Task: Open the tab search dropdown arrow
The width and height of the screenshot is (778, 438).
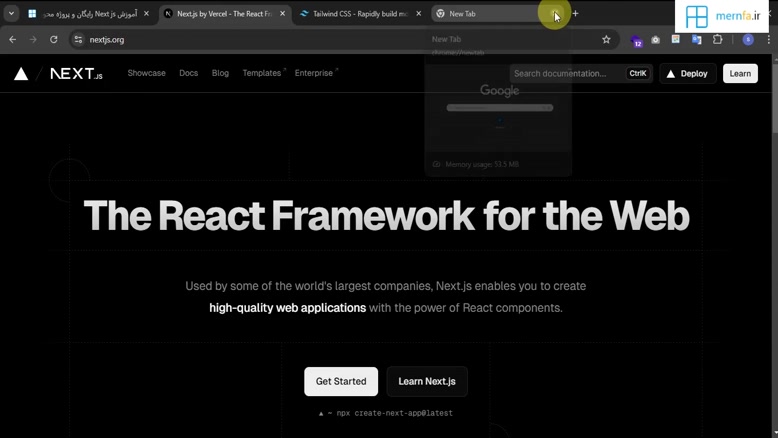Action: tap(11, 13)
